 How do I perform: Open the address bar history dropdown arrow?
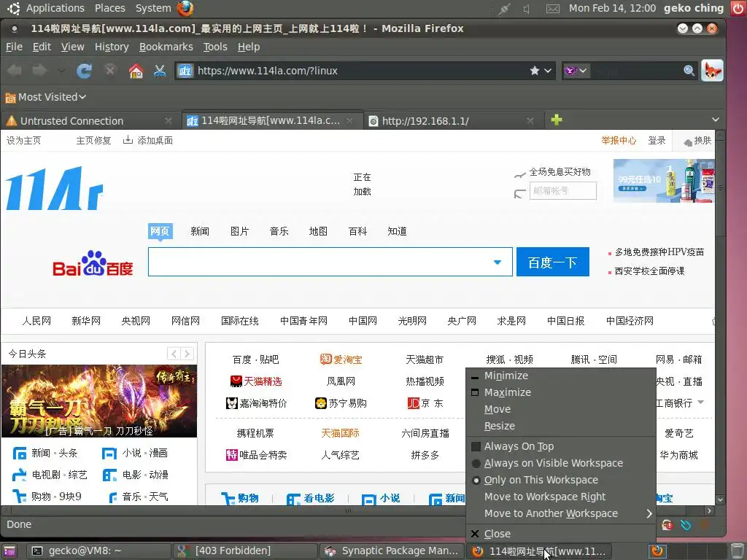[x=548, y=71]
